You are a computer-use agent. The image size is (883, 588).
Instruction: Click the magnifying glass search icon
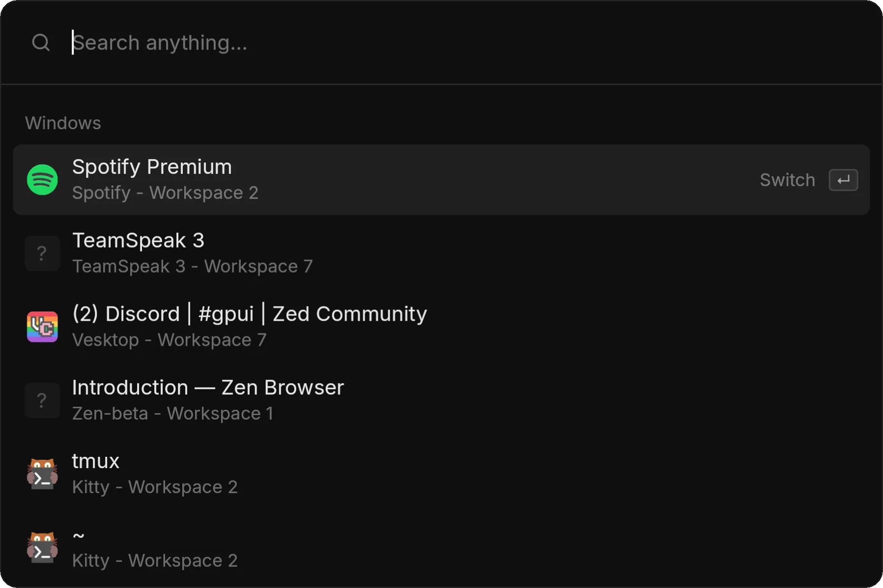coord(41,43)
